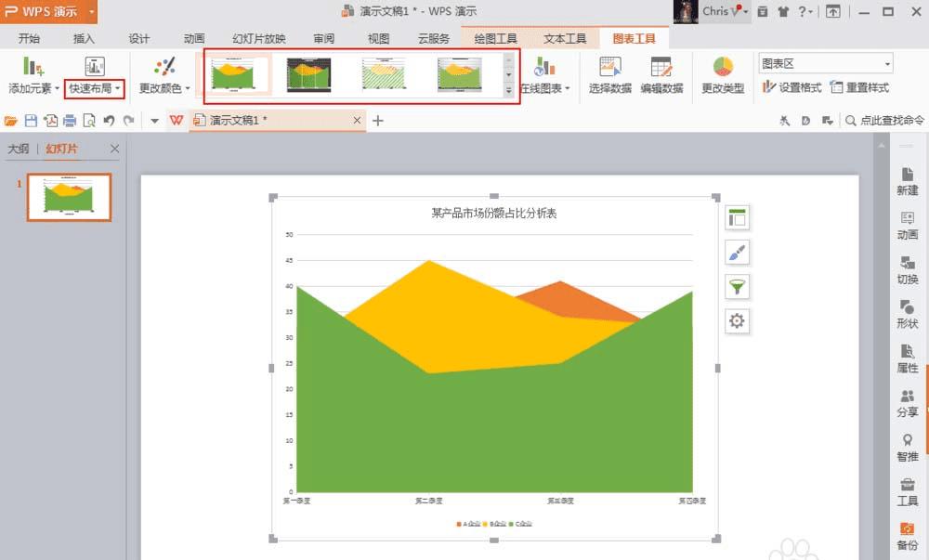Select slide 1 thumbnail in the pane

tap(70, 197)
